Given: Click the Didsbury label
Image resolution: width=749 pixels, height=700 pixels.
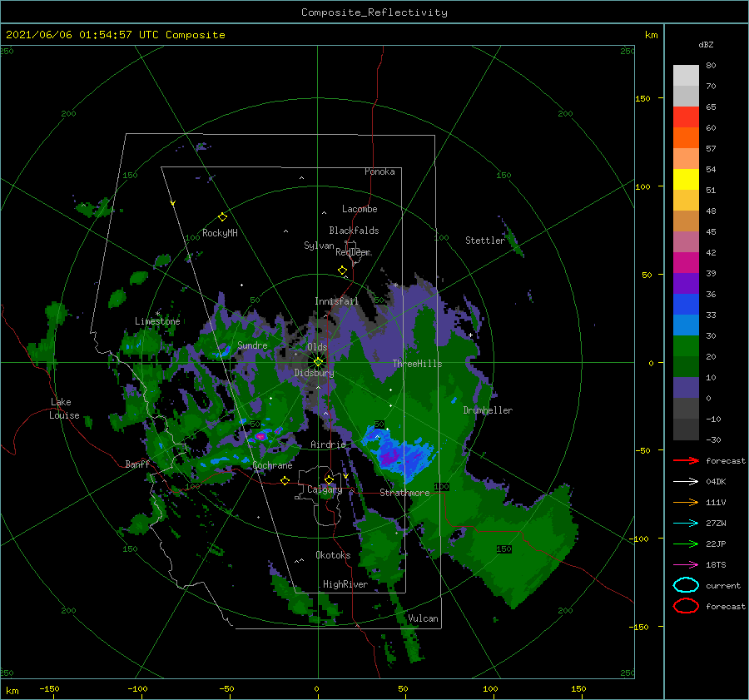Looking at the screenshot, I should [x=315, y=373].
